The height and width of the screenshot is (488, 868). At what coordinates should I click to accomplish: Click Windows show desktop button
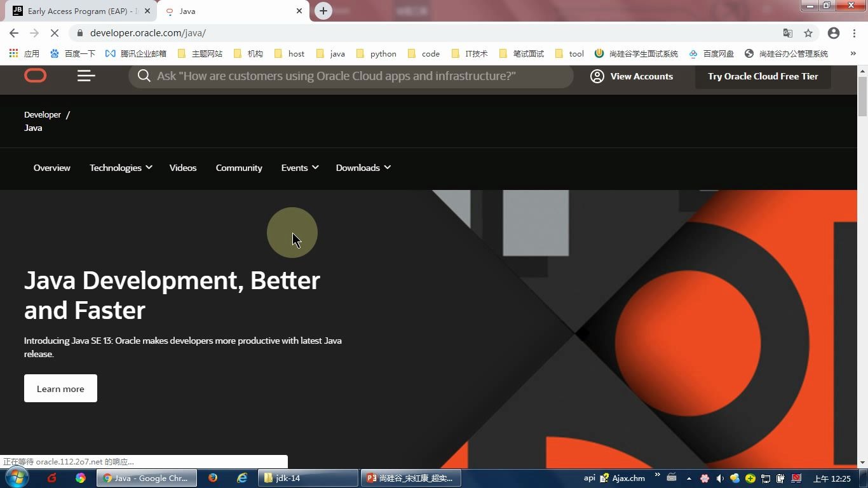point(863,478)
